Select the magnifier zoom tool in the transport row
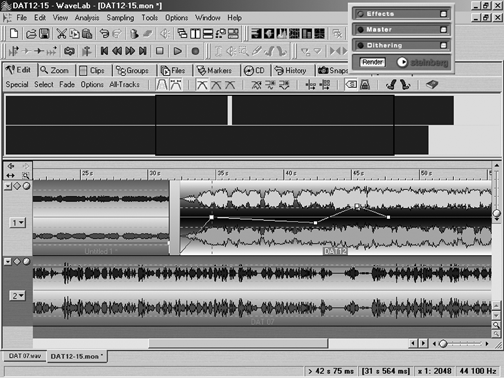Image resolution: width=504 pixels, height=378 pixels. pos(244,51)
